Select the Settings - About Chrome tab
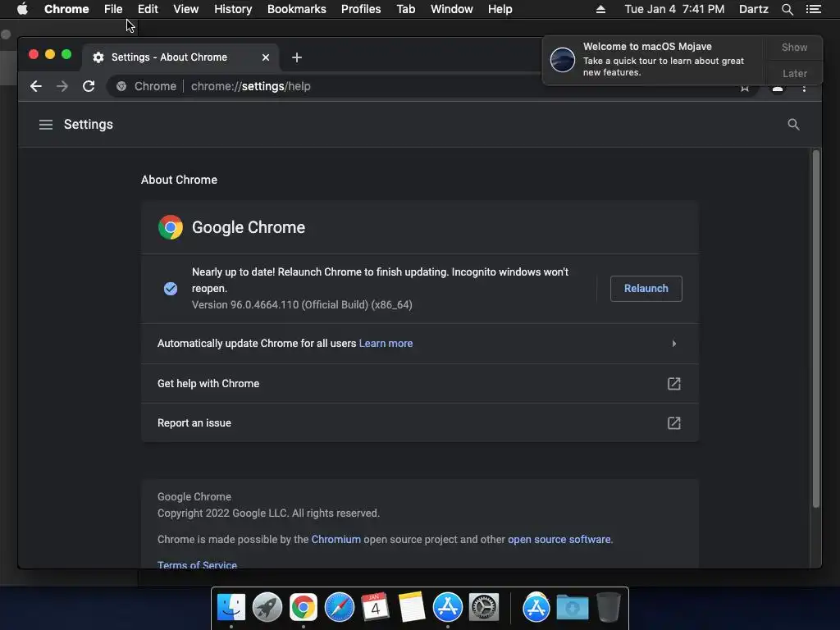840x630 pixels. point(180,57)
